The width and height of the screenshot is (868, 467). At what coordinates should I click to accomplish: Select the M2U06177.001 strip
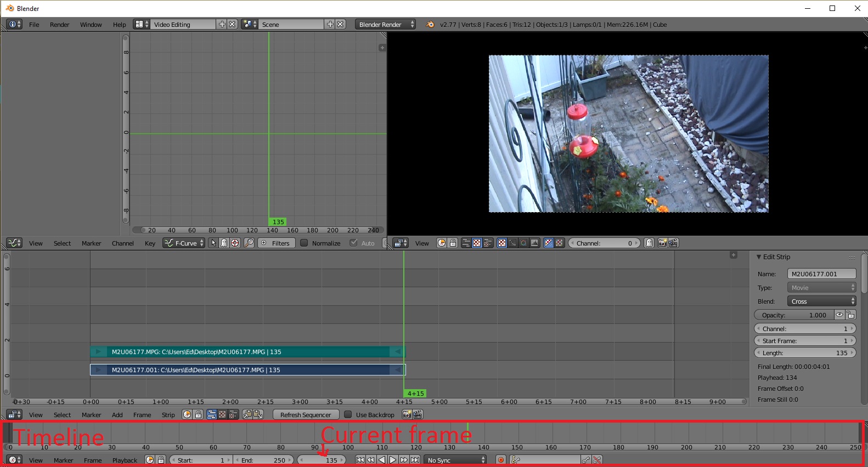[x=247, y=370]
